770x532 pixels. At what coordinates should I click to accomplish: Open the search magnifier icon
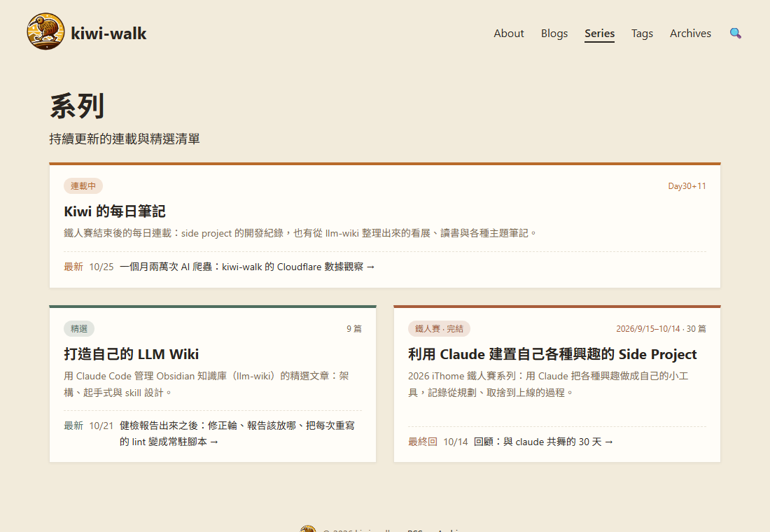point(735,34)
